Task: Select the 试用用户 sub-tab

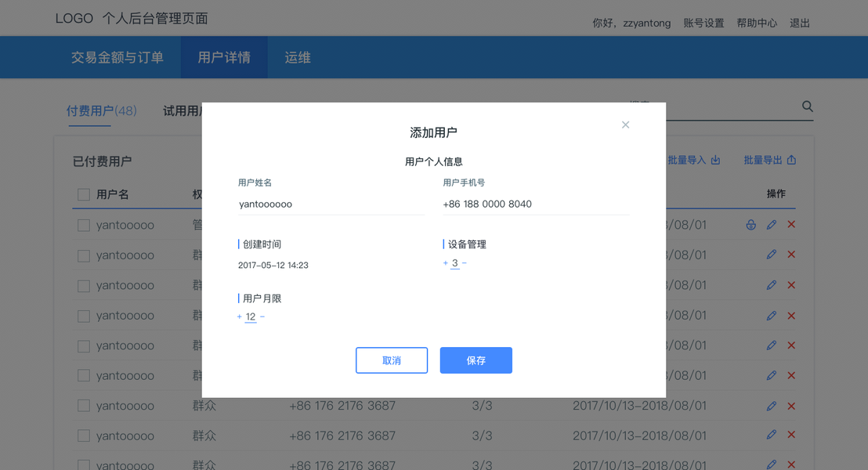Action: click(182, 110)
